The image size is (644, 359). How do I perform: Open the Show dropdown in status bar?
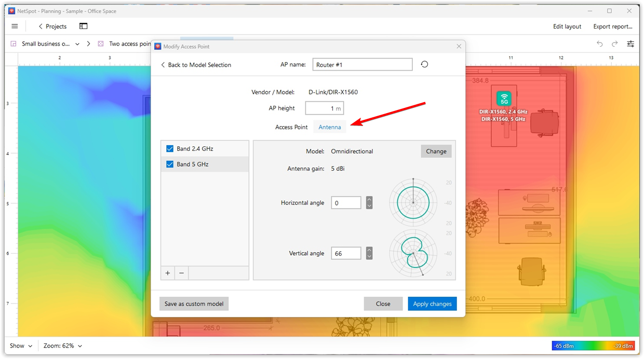(21, 346)
